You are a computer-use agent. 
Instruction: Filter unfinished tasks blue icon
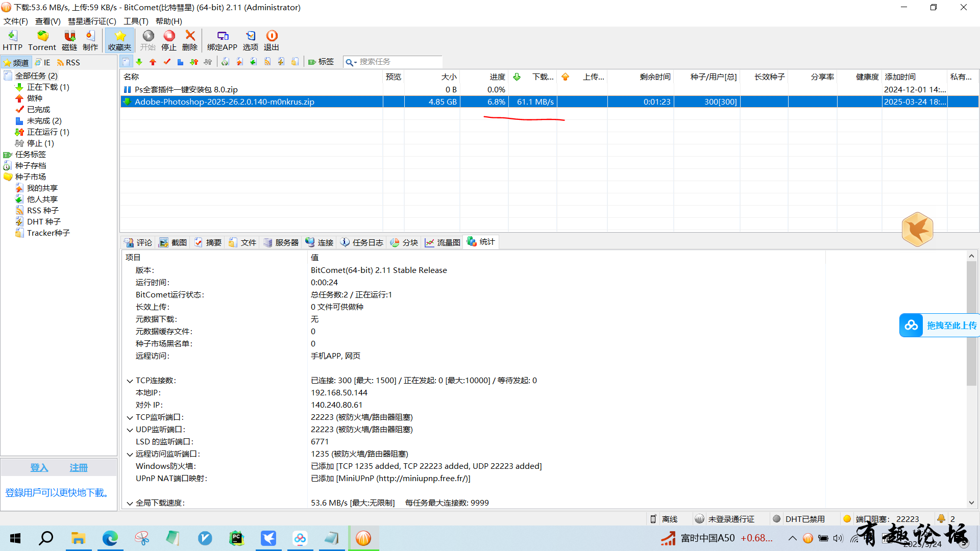pyautogui.click(x=180, y=62)
